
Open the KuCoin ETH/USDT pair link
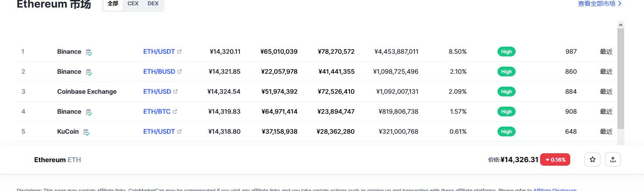coord(159,131)
